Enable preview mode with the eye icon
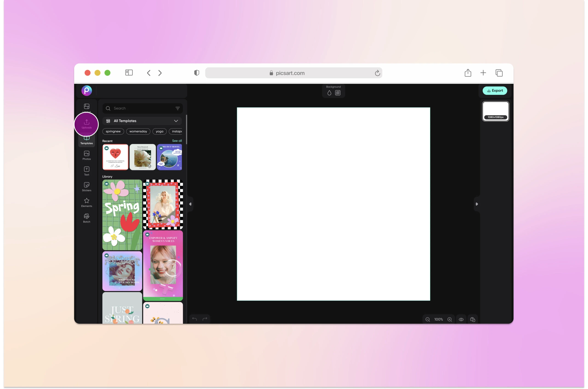The image size is (588, 389). 461,319
